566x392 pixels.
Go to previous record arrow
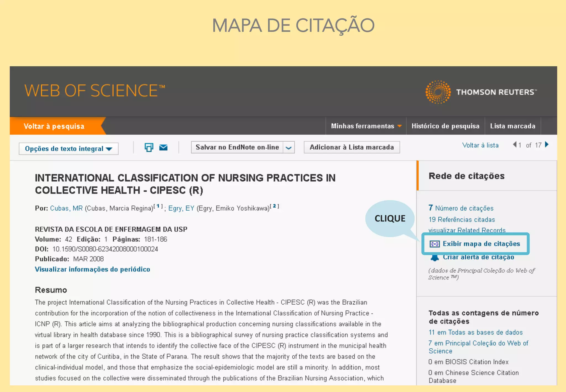(x=515, y=145)
